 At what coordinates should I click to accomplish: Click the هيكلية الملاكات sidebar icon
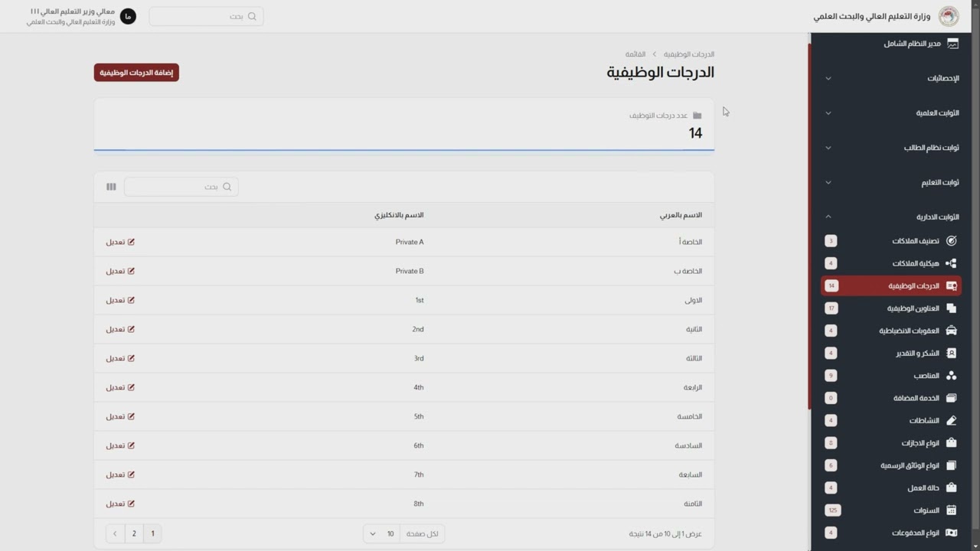tap(951, 263)
